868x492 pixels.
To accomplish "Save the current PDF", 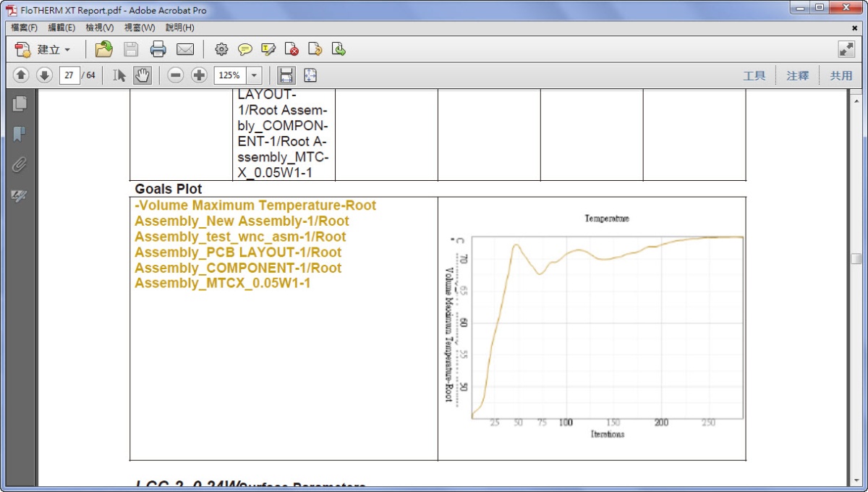I will pyautogui.click(x=131, y=49).
